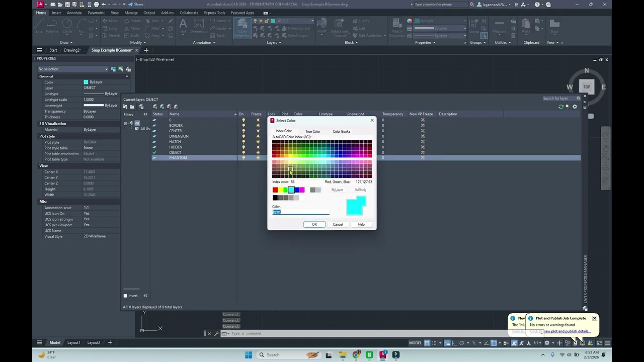Image resolution: width=644 pixels, height=362 pixels.
Task: Collapse the General properties section
Action: tap(127, 76)
